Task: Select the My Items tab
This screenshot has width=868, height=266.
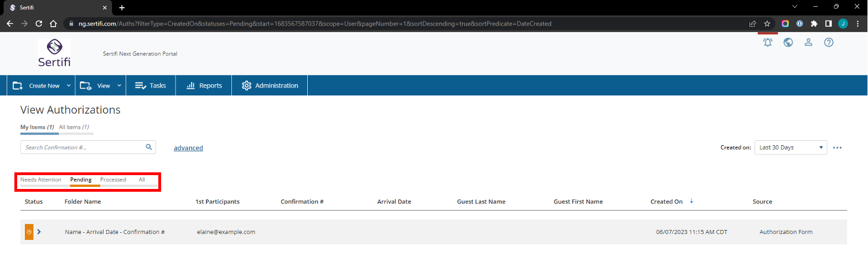Action: (37, 127)
